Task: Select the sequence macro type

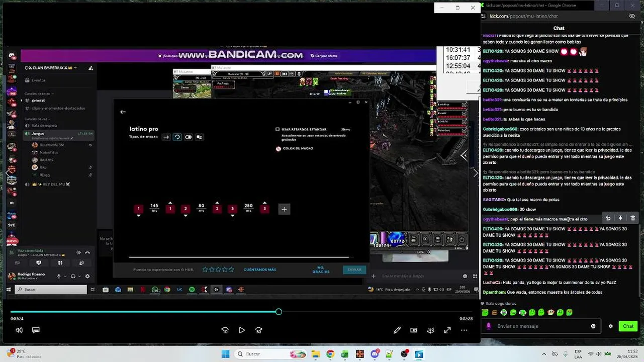Action: click(x=200, y=137)
